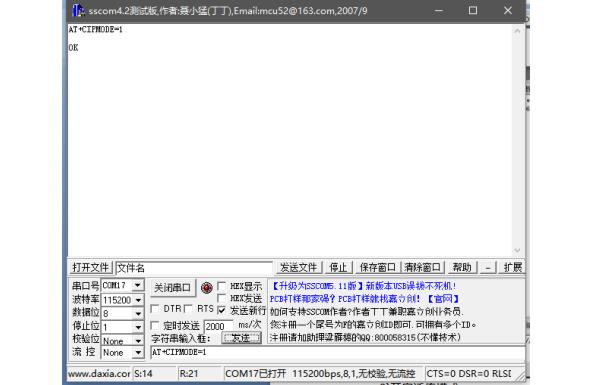
Task: Enable the 定时发送 timed send checkbox
Action: tap(155, 325)
